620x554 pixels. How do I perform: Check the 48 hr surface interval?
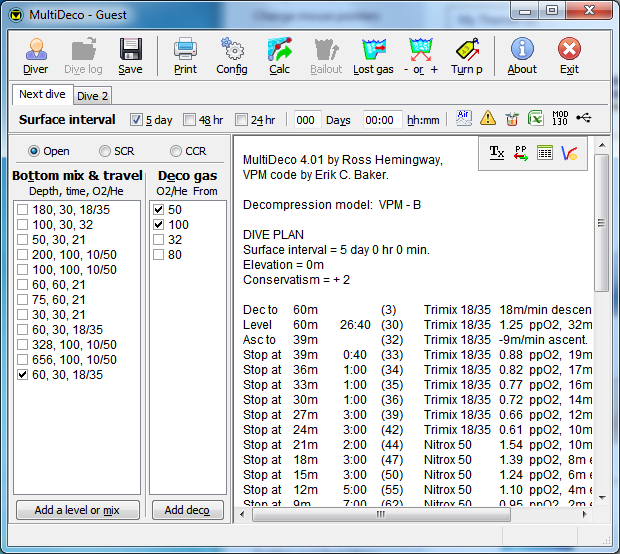(189, 119)
